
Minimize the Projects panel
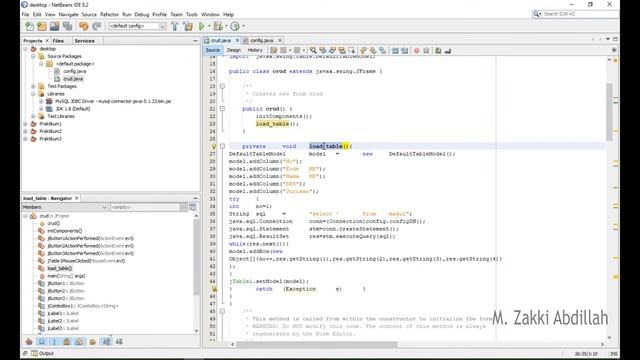tap(195, 41)
